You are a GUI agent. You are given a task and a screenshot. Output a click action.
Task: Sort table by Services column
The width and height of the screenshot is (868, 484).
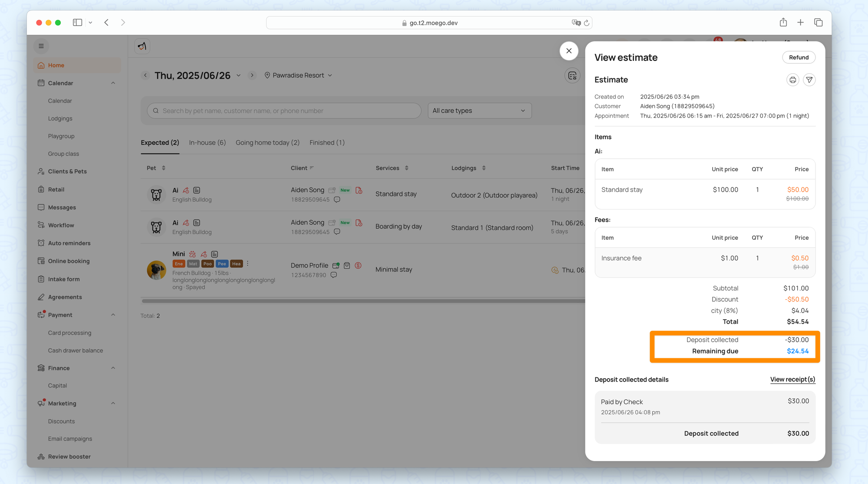(406, 168)
